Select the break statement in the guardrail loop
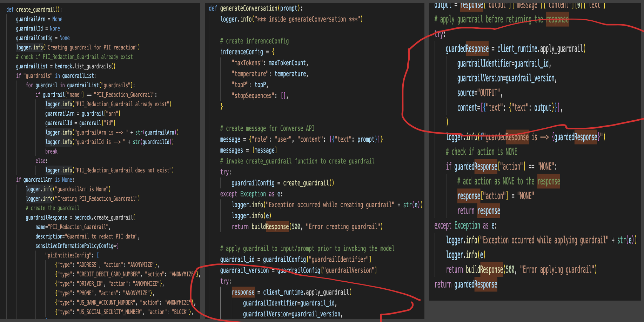The height and width of the screenshot is (322, 644). point(51,151)
